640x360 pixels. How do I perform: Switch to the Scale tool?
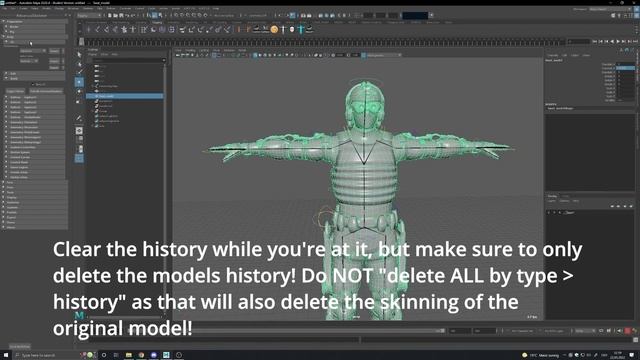click(79, 101)
